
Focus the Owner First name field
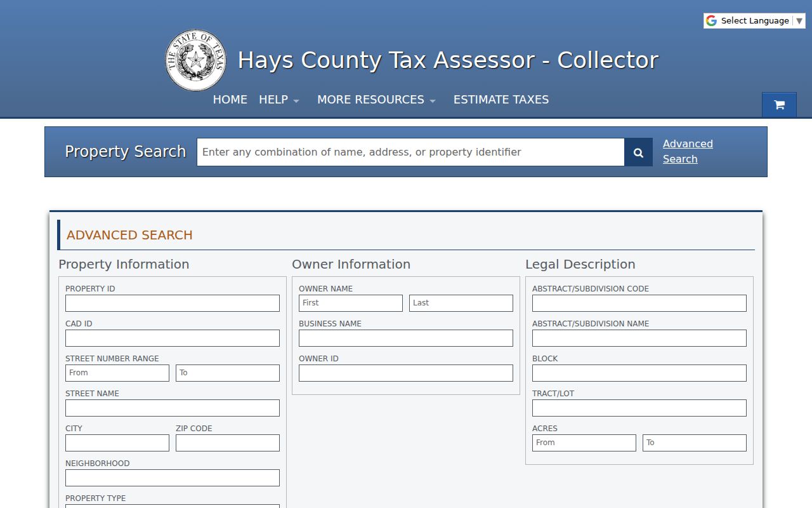click(x=351, y=303)
